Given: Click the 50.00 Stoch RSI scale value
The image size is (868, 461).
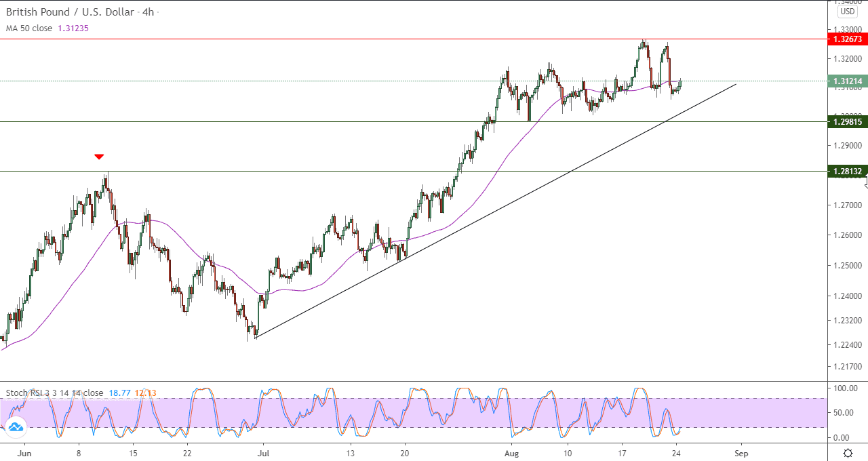Looking at the screenshot, I should [845, 412].
